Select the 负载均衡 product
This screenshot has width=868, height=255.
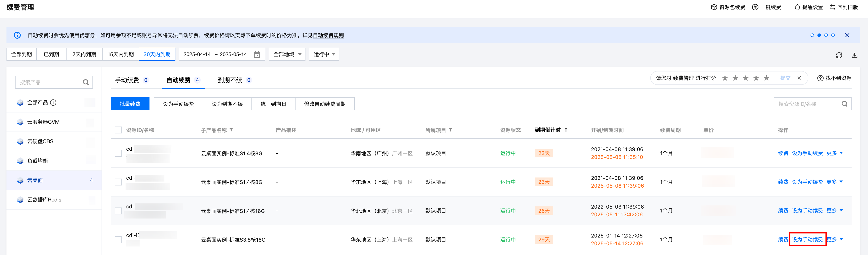click(54, 161)
